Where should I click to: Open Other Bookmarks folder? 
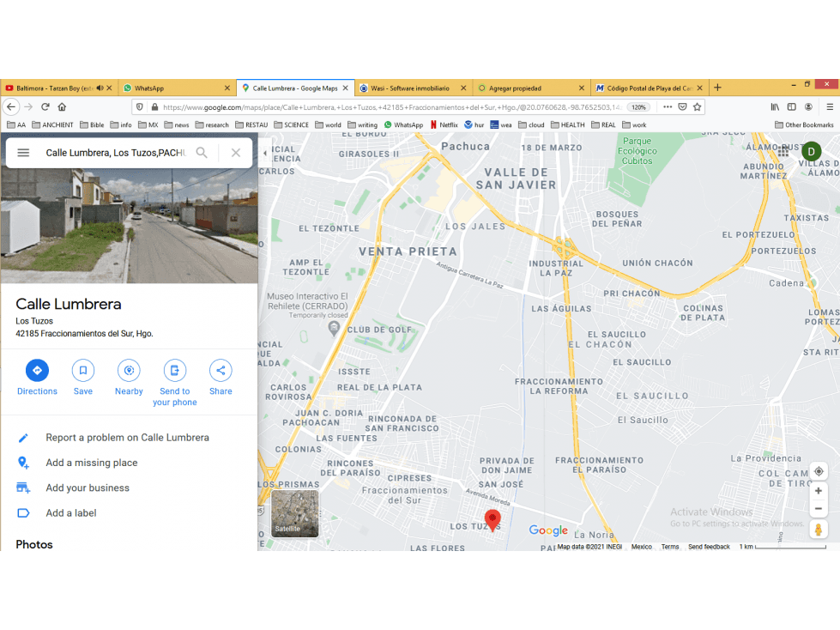(x=804, y=124)
